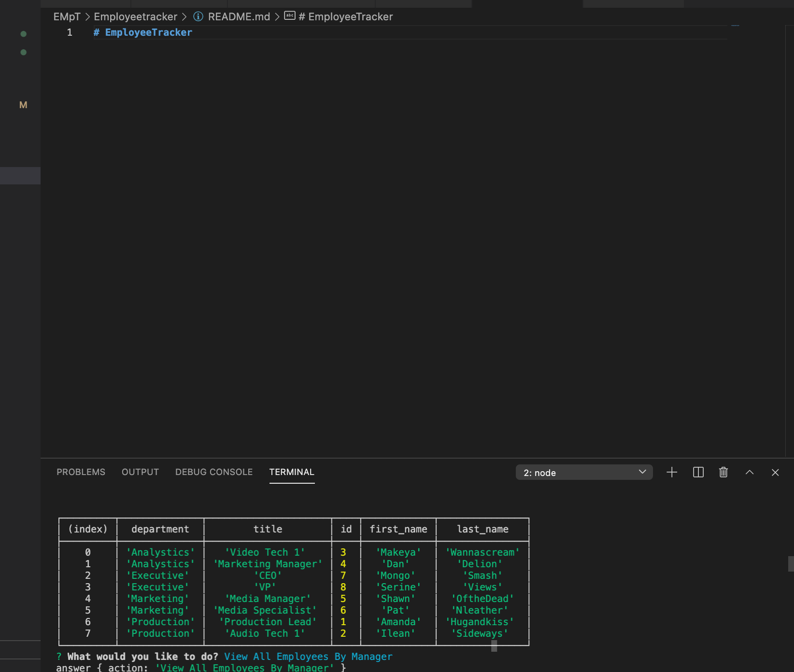Viewport: 794px width, 672px height.
Task: Click the 'title' column header in the table
Action: [x=268, y=529]
